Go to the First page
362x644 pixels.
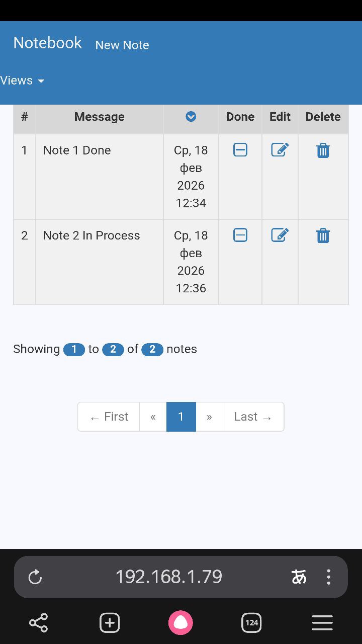(x=109, y=417)
